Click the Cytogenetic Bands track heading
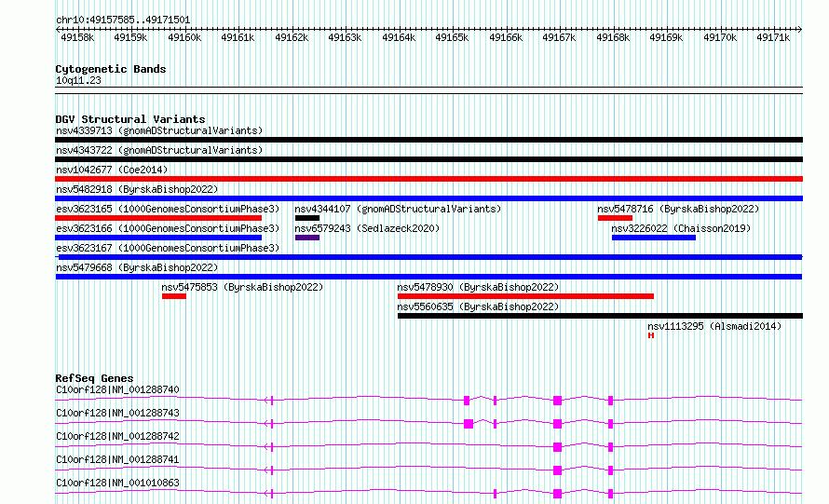829x504 pixels. click(111, 69)
